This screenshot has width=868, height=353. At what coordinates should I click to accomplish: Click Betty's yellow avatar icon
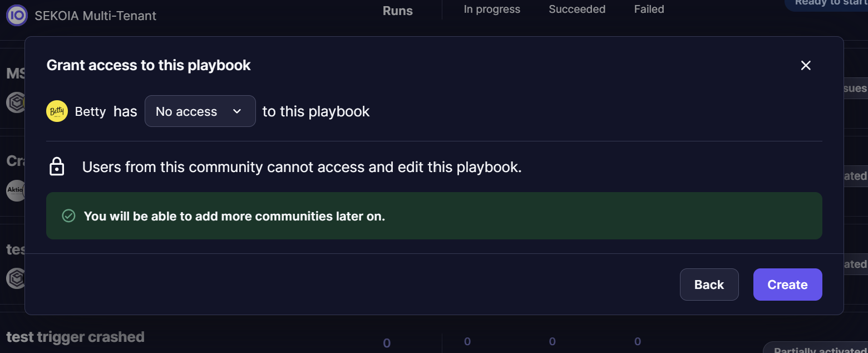(57, 111)
